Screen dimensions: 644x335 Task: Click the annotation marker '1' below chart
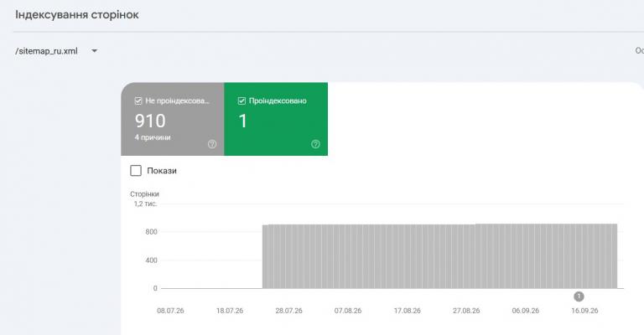pos(579,296)
